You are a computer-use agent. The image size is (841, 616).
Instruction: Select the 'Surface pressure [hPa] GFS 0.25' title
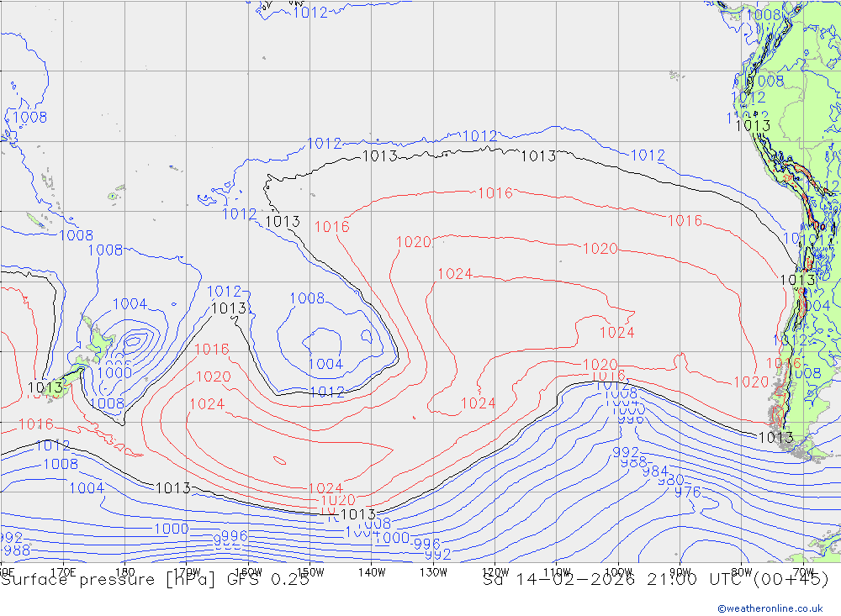pyautogui.click(x=156, y=580)
